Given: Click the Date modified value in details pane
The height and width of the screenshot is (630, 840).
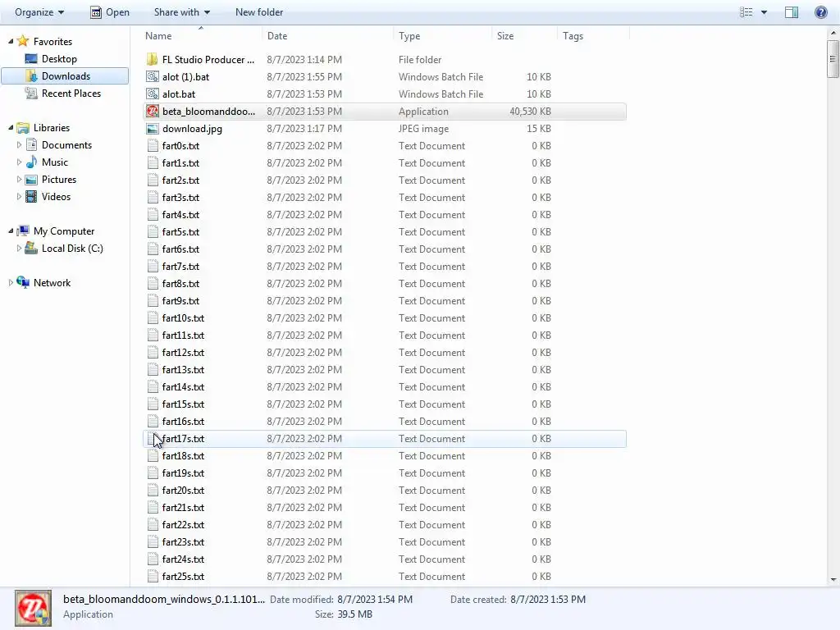Looking at the screenshot, I should [375, 600].
